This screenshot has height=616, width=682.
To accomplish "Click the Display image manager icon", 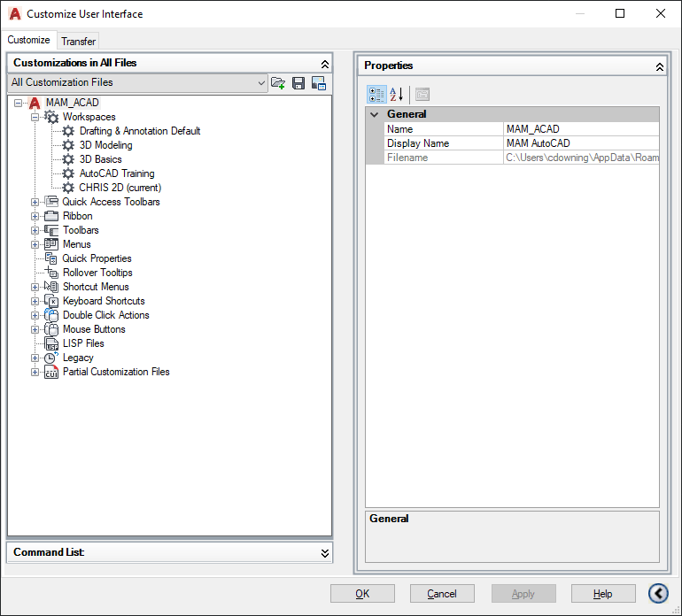I will tap(319, 82).
